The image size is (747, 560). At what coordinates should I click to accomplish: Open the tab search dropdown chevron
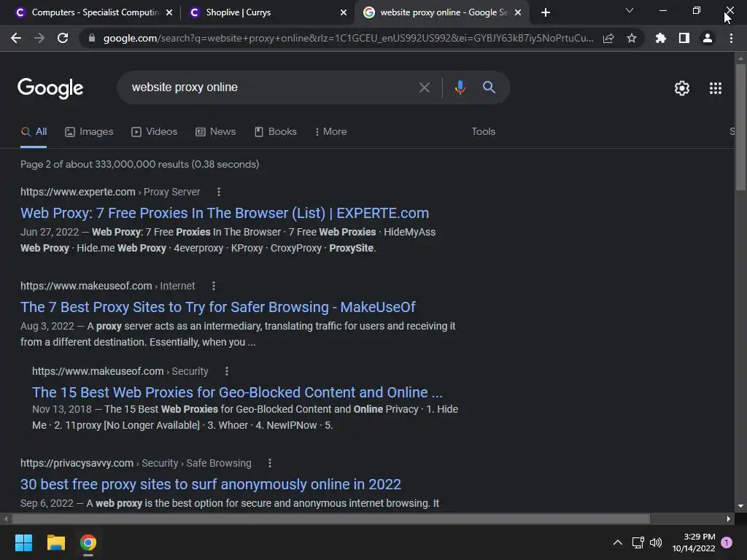tap(630, 10)
